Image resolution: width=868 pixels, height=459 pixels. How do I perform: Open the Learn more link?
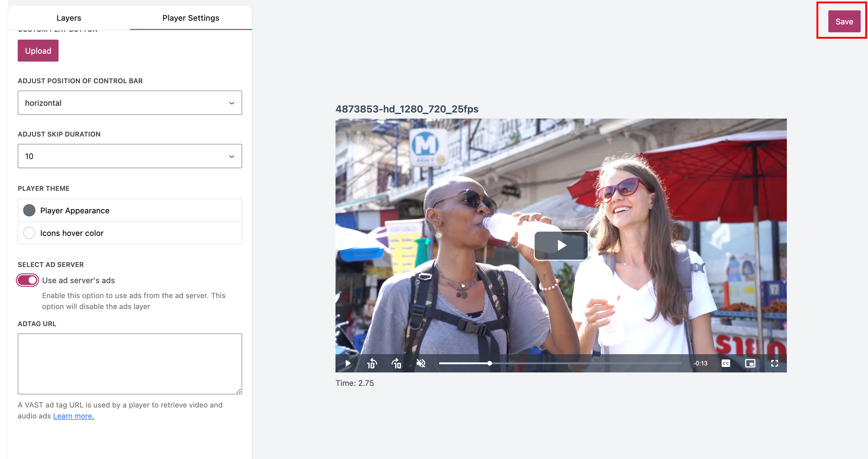(74, 416)
